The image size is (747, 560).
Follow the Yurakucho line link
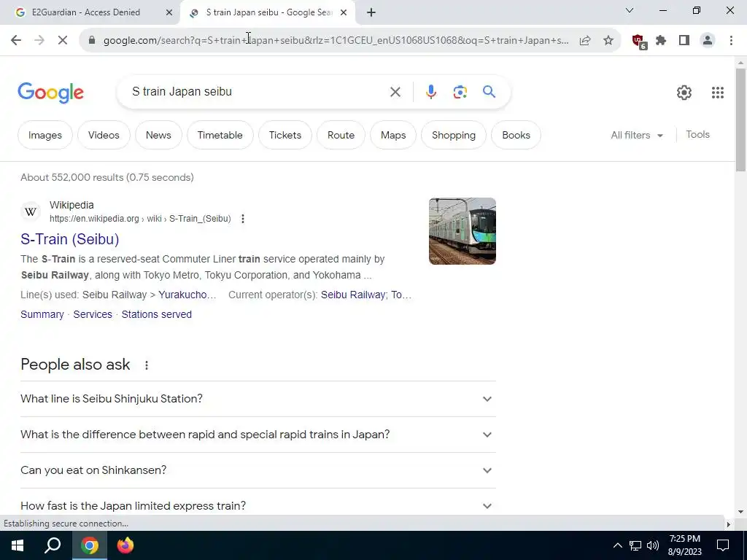click(187, 295)
